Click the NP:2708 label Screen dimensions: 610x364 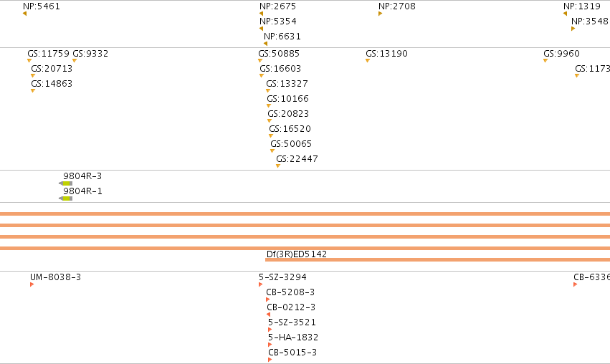[x=397, y=6]
